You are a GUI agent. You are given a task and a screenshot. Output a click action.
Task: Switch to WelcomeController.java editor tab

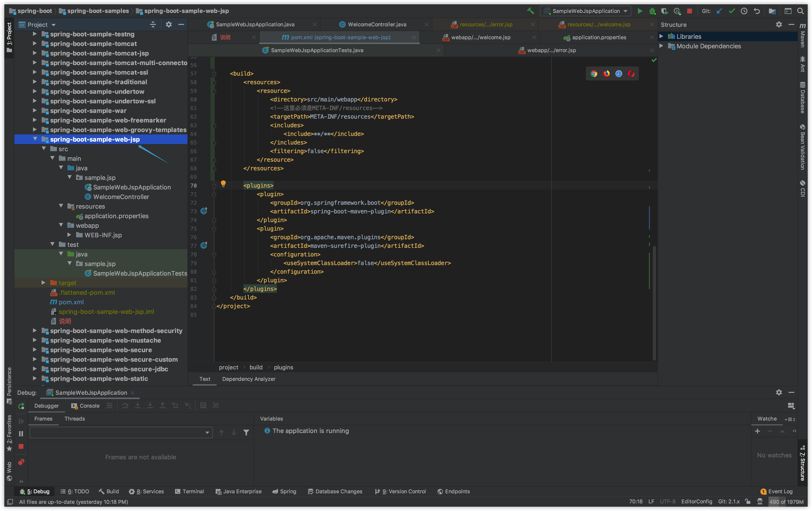[x=377, y=24]
